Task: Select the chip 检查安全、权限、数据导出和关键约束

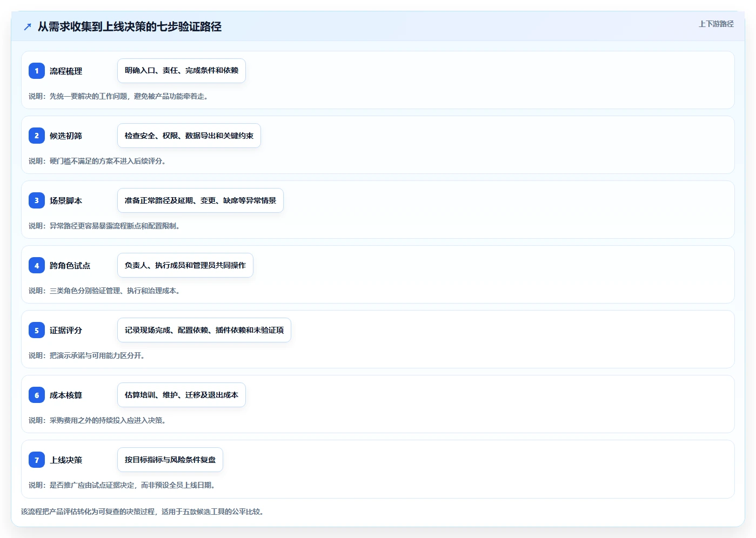Action: tap(189, 136)
